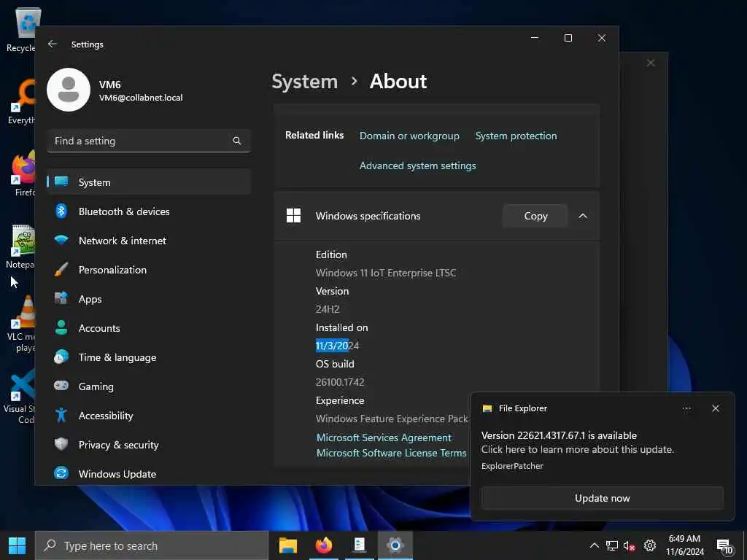Open the VM6 user profile avatar
The width and height of the screenshot is (747, 560).
(69, 90)
